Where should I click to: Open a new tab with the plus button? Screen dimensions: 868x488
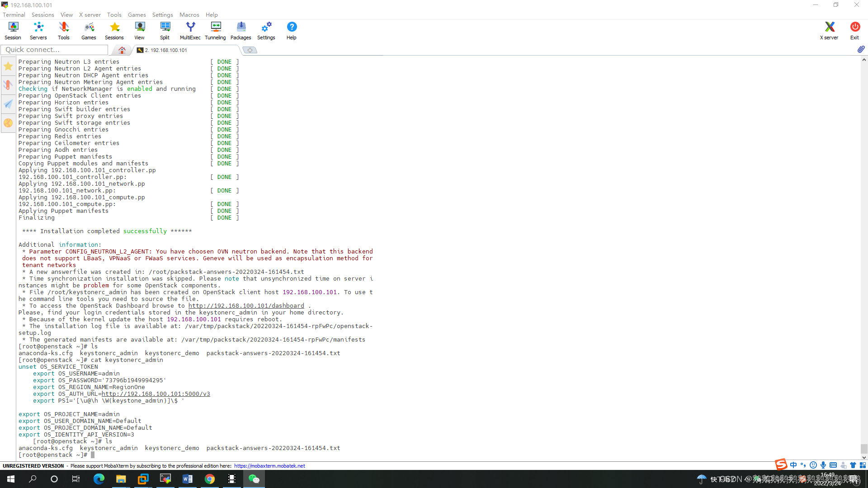coord(250,50)
